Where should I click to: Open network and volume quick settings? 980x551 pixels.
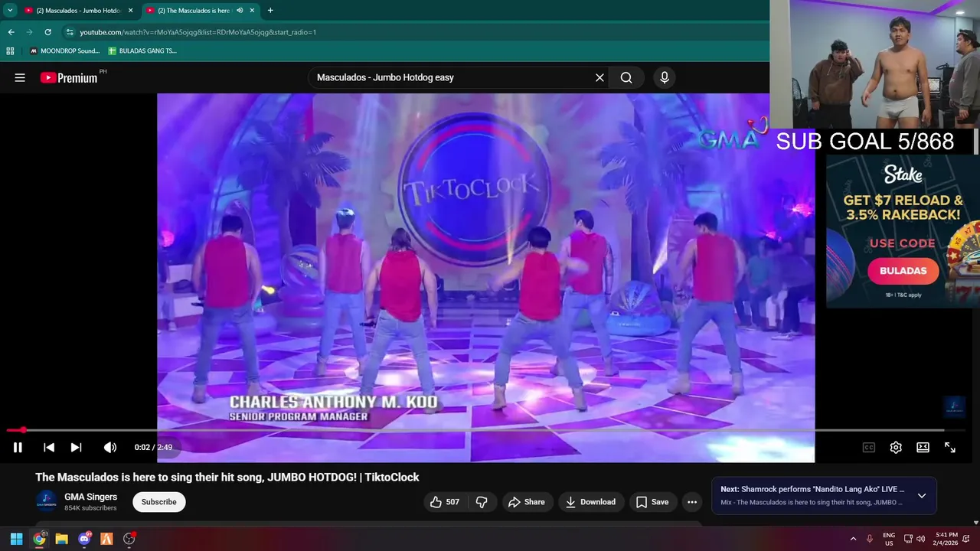coord(914,539)
